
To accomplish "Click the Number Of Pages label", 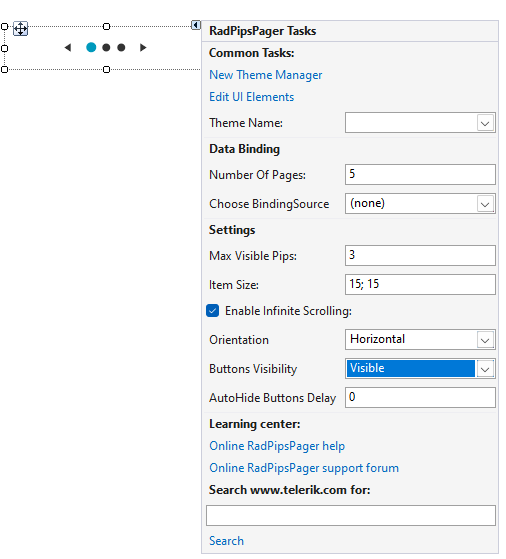I will point(257,175).
